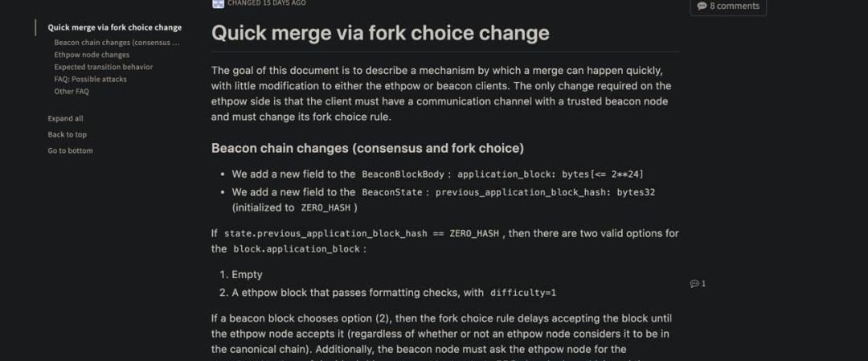Viewport: 868px width, 361px height.
Task: Select Other FAQ in table of contents
Action: pyautogui.click(x=72, y=92)
